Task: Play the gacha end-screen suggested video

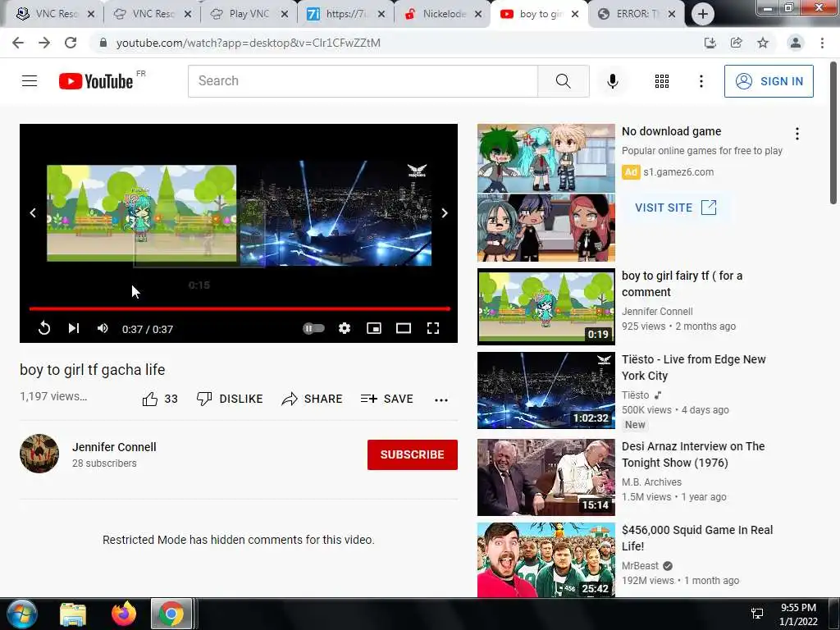Action: click(x=141, y=213)
